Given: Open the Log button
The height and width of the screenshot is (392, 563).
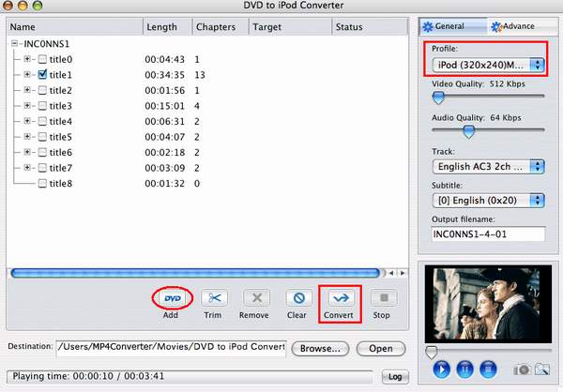Looking at the screenshot, I should tap(395, 377).
